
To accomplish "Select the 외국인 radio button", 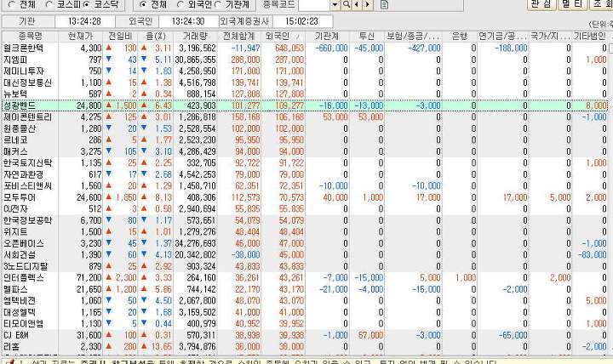I will coord(180,4).
